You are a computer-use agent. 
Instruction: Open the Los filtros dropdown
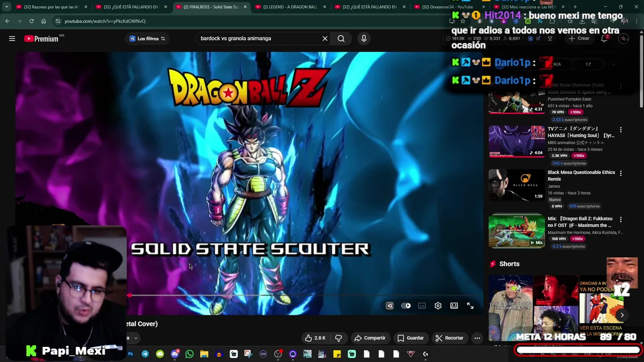[147, 39]
